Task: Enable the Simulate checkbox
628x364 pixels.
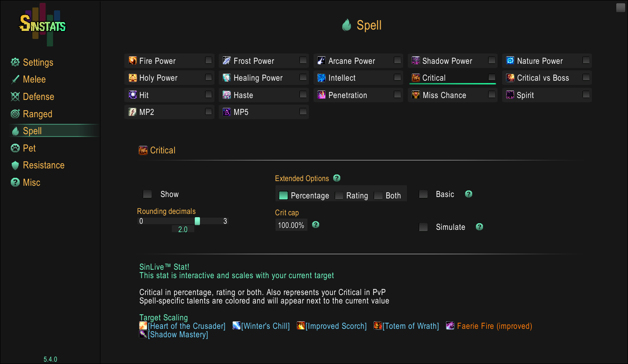Action: point(423,227)
